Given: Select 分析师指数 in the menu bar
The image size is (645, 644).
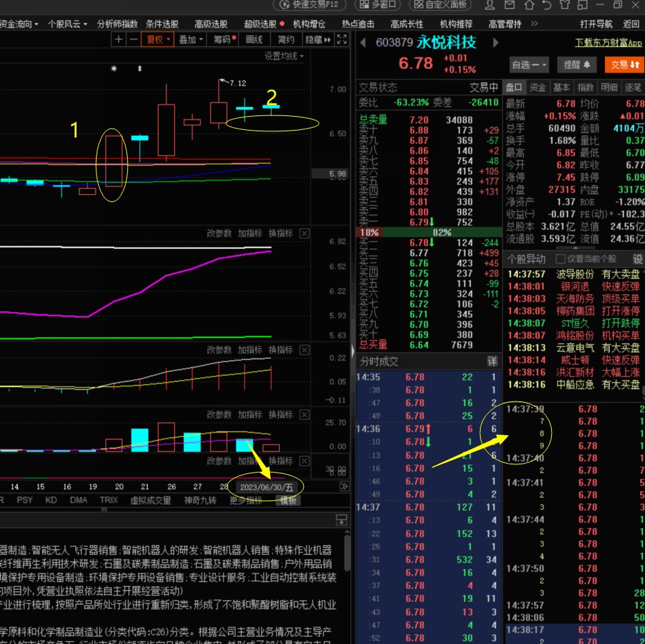Looking at the screenshot, I should click(117, 24).
